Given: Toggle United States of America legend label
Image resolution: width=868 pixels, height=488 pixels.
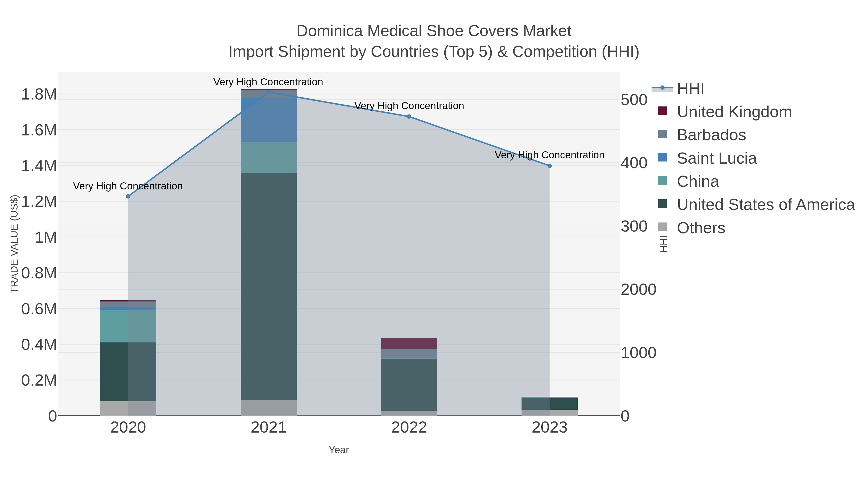Looking at the screenshot, I should point(766,205).
